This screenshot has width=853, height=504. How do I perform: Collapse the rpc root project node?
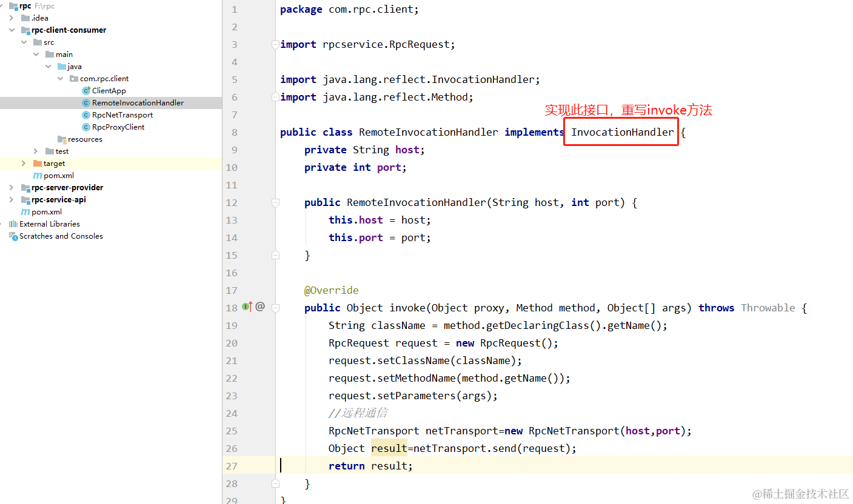coord(2,6)
